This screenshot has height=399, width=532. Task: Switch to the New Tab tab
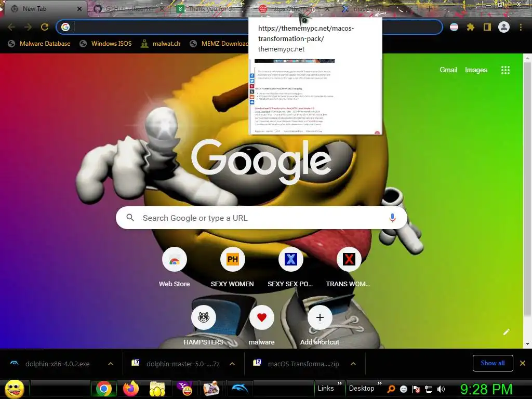(x=44, y=9)
